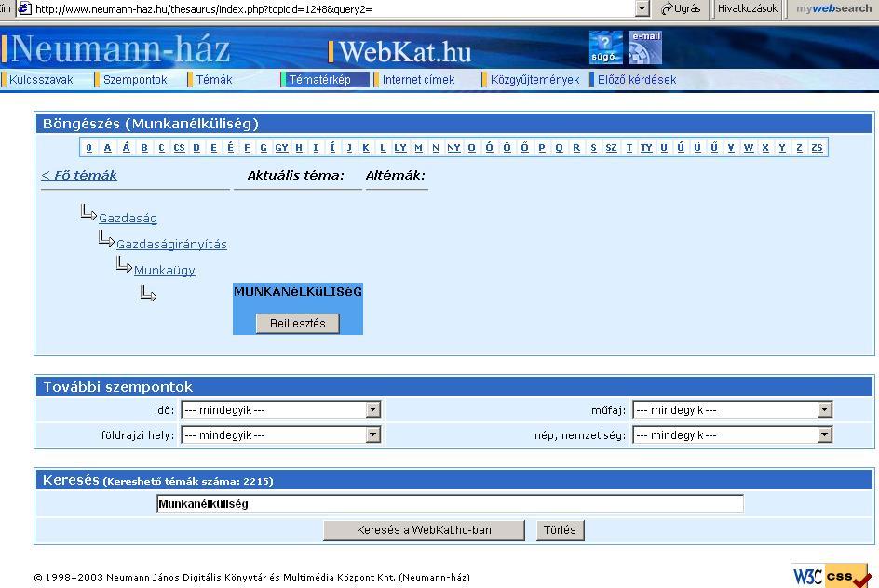Browse topics starting with letter A
This screenshot has width=879, height=588.
coord(108,147)
